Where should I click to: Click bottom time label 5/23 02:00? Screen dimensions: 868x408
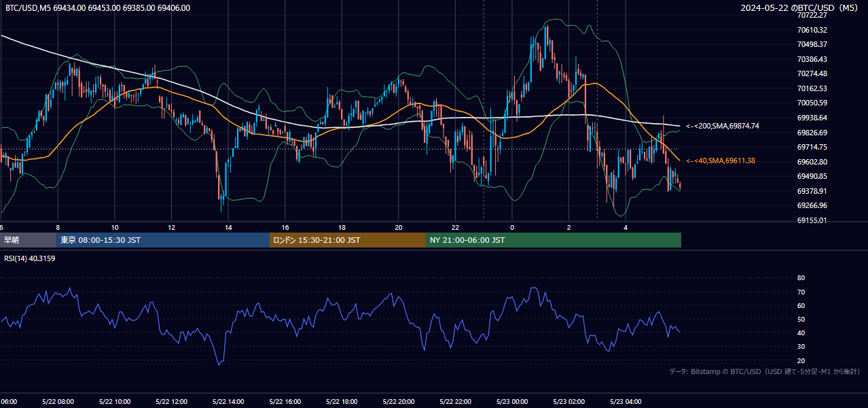click(x=568, y=401)
